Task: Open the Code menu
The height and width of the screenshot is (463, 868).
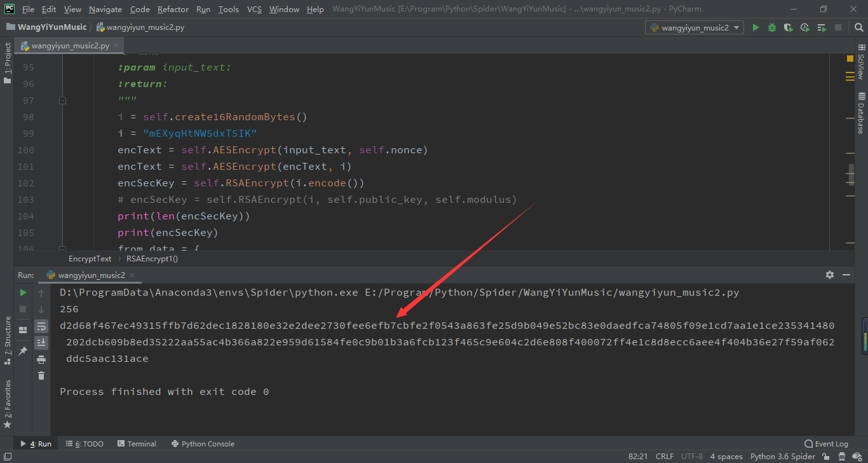Action: (140, 9)
